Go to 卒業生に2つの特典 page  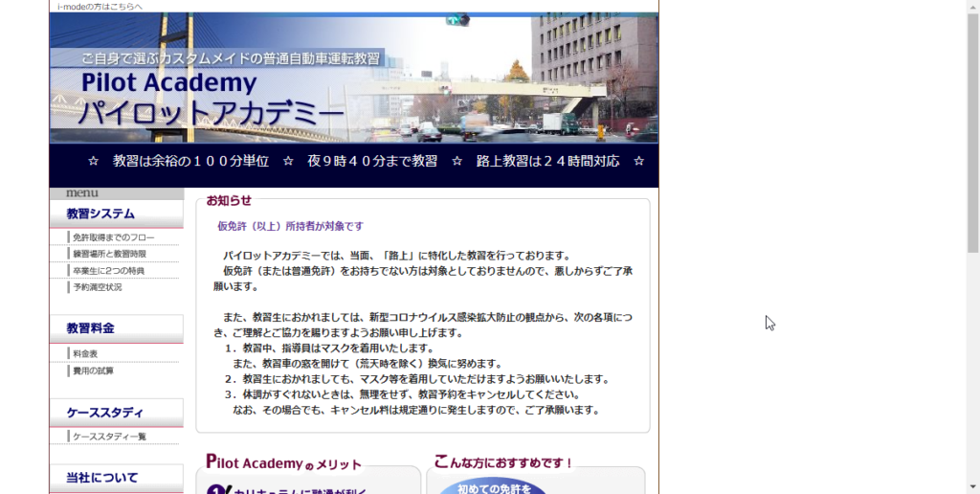click(108, 271)
